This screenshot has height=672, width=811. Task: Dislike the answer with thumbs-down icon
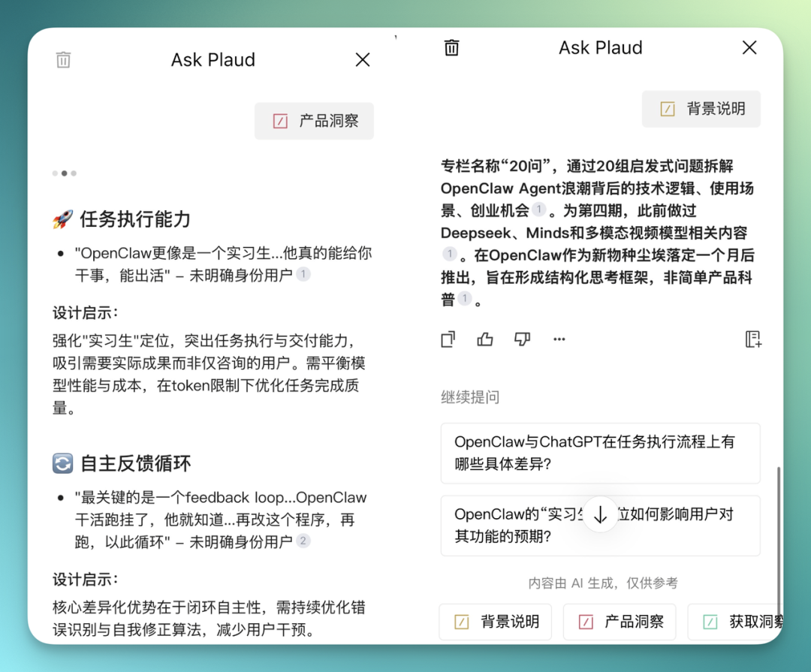[x=522, y=339]
